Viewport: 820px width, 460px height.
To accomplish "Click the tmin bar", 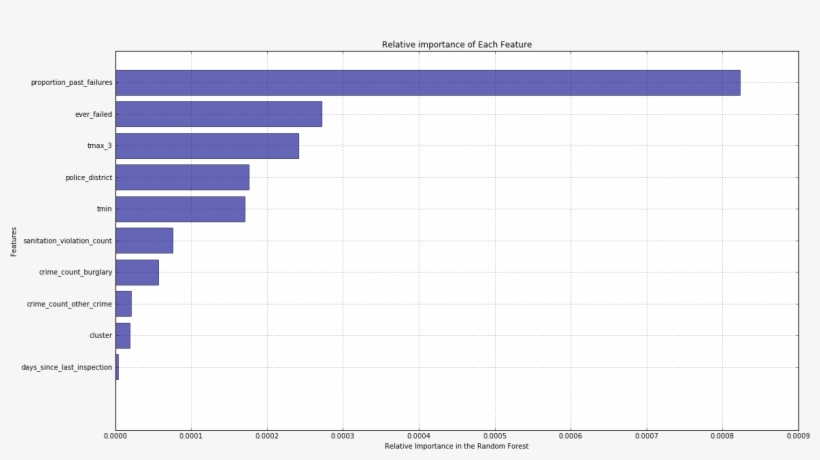I will 180,209.
